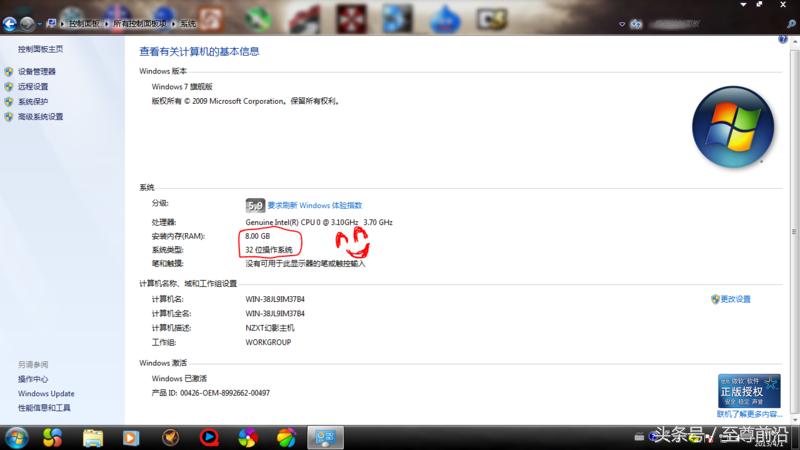Open 远程设置 from the sidebar
Image resolution: width=800 pixels, height=450 pixels.
pos(33,87)
